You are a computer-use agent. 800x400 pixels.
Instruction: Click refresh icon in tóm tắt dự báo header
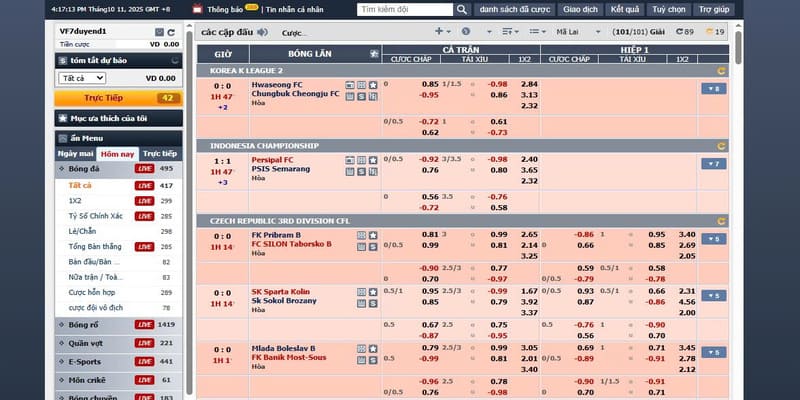pos(175,60)
